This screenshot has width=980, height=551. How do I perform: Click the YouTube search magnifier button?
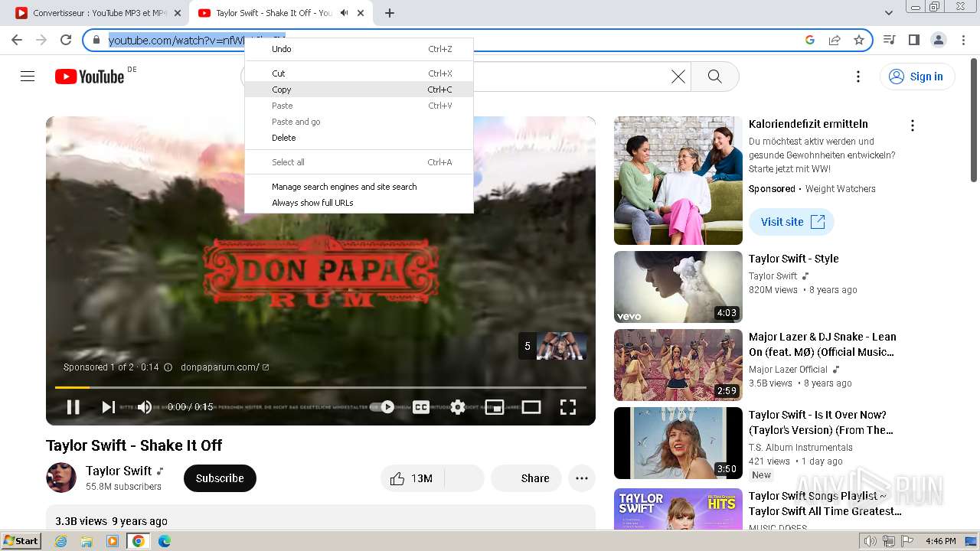715,77
